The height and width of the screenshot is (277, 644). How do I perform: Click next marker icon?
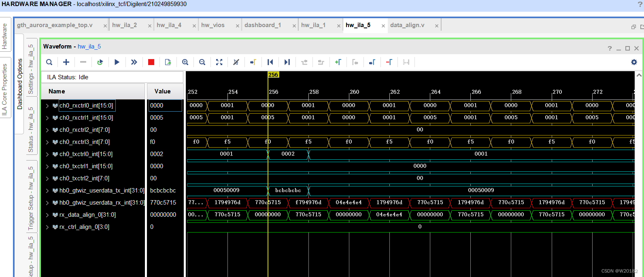click(x=372, y=62)
